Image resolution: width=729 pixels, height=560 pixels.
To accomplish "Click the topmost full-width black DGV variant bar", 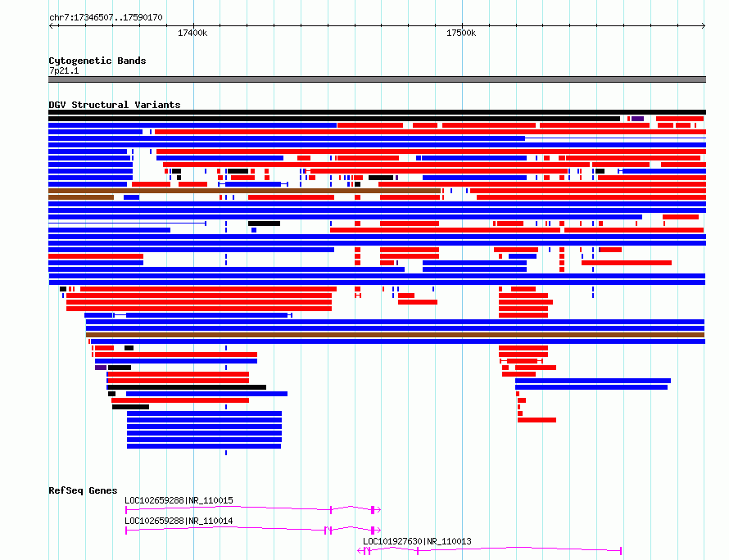I will point(377,112).
